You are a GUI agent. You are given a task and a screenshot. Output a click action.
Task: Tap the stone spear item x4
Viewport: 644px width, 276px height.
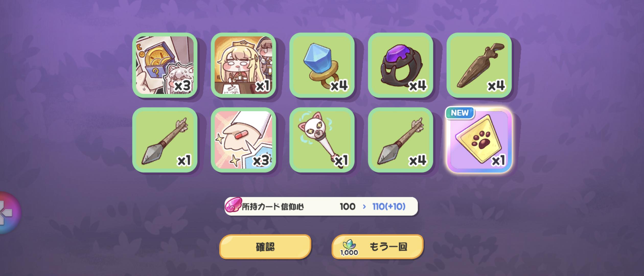400,140
